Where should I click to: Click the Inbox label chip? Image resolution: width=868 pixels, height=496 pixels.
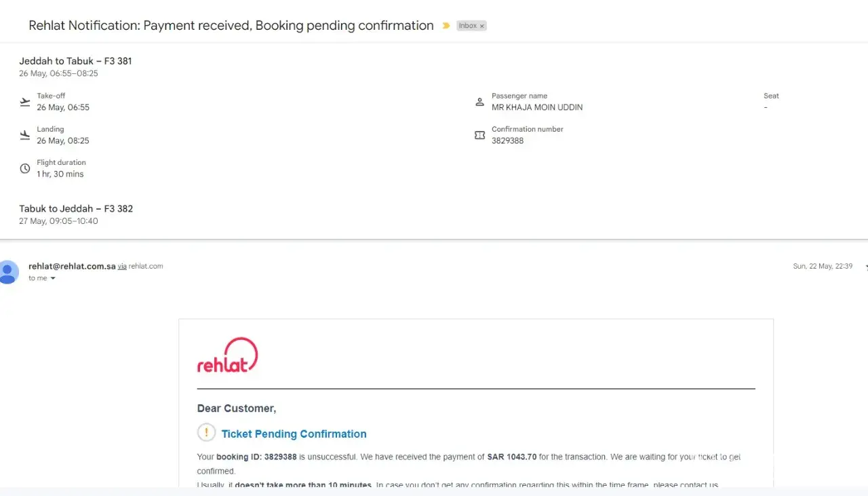(467, 26)
